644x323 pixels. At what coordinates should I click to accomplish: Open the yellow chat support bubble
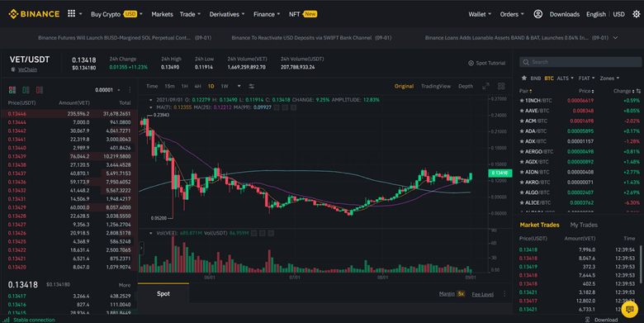click(x=629, y=309)
